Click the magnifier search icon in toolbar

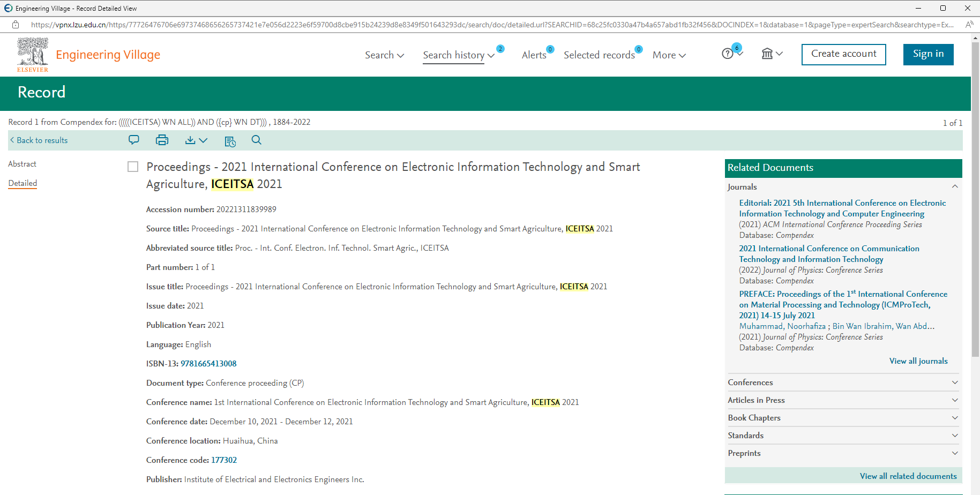click(x=257, y=140)
